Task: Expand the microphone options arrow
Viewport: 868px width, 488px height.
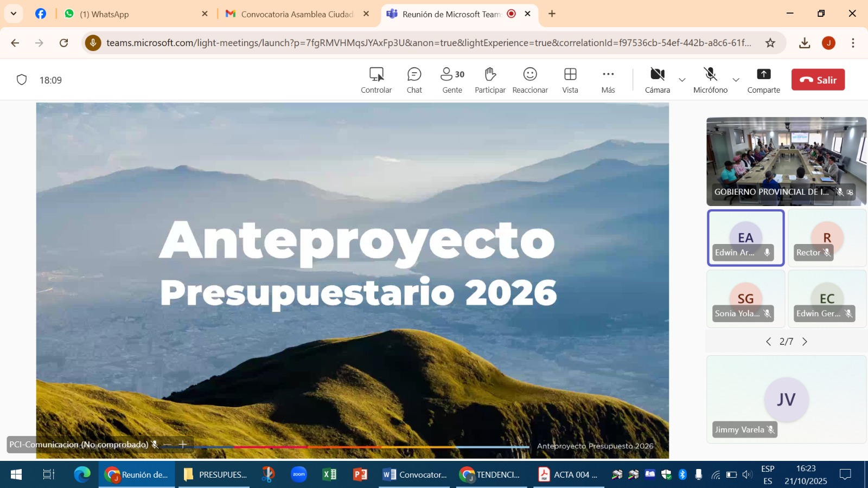Action: pos(736,80)
